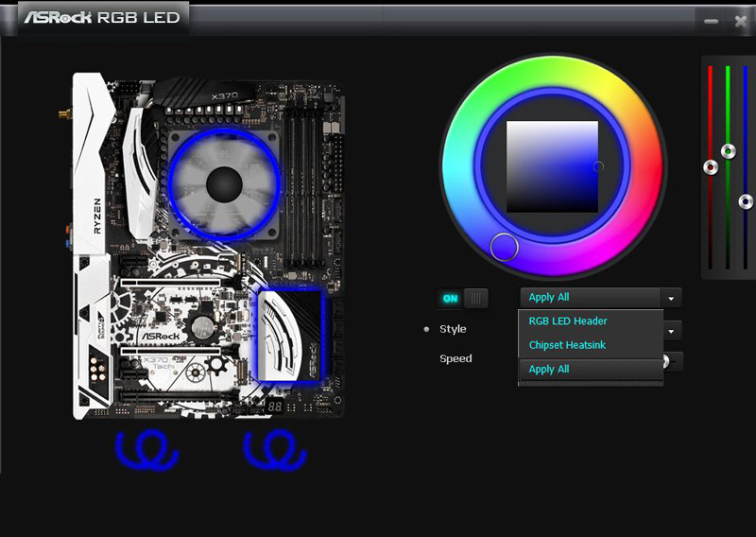Image resolution: width=756 pixels, height=537 pixels.
Task: Click the right blue LED strip icon
Action: pyautogui.click(x=276, y=450)
